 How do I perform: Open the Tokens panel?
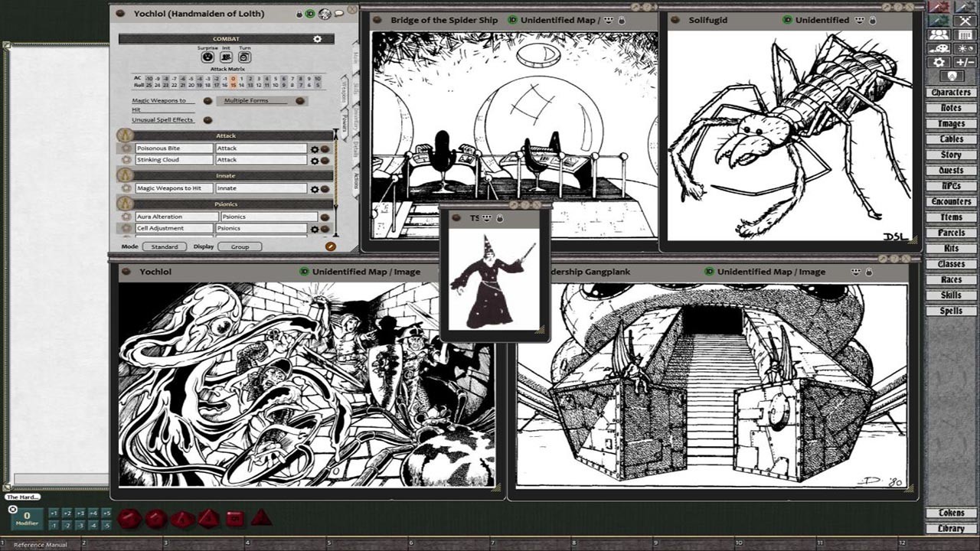click(x=952, y=514)
